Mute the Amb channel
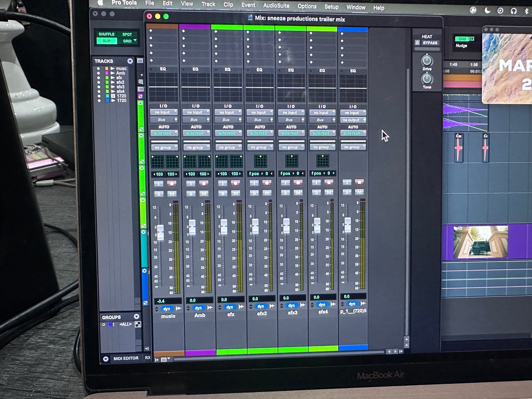Viewport: 532px width, 399px height. (204, 194)
